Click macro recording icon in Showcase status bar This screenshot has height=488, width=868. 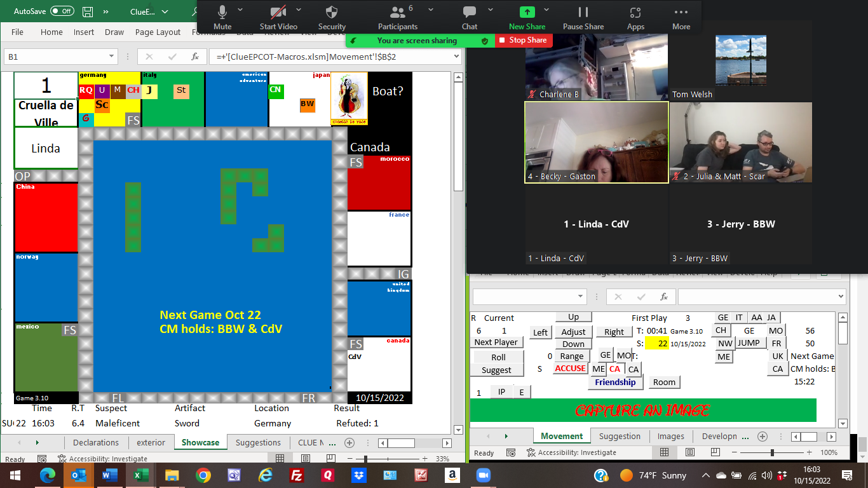pos(41,458)
